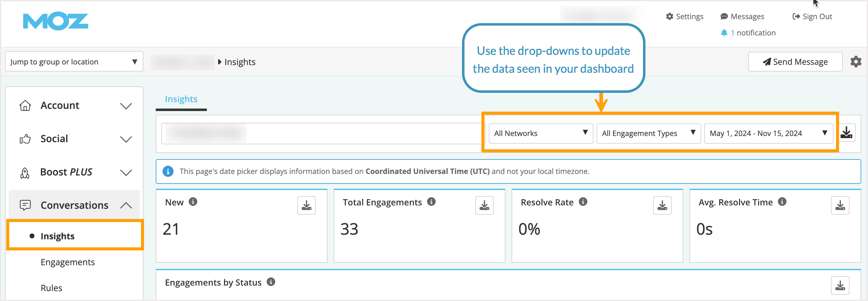The width and height of the screenshot is (868, 301).
Task: Click the info icon next to Engagements by Status
Action: 271,282
